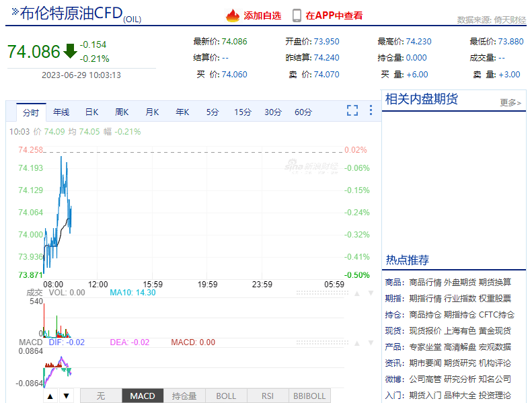Click the black down arrow below MACD
532x403 pixels.
67,396
